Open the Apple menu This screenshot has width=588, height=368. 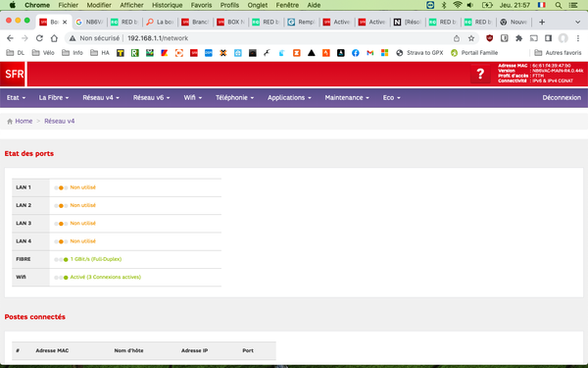[13, 5]
